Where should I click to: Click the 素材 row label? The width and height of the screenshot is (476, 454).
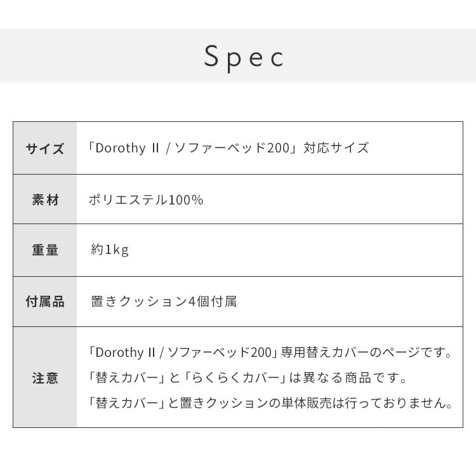(x=45, y=200)
